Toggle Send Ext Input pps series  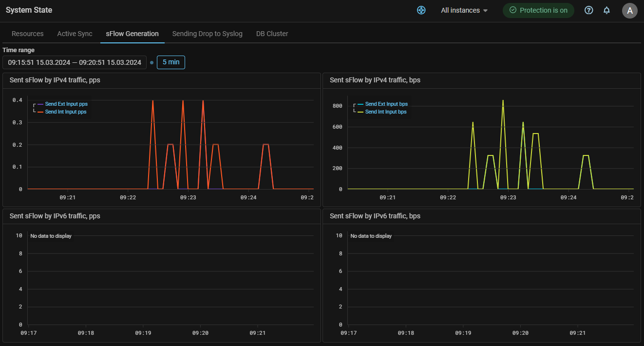coord(66,104)
